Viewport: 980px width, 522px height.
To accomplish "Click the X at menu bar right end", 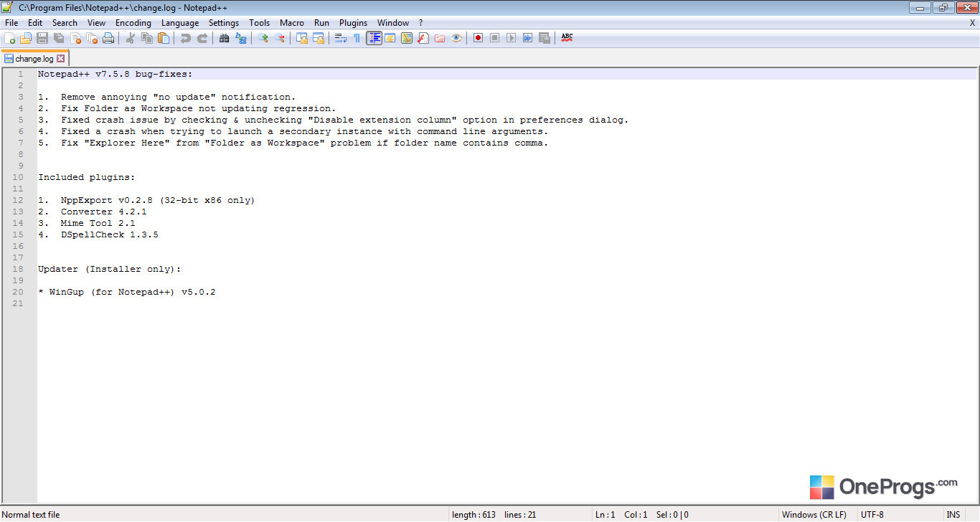I will click(x=972, y=23).
